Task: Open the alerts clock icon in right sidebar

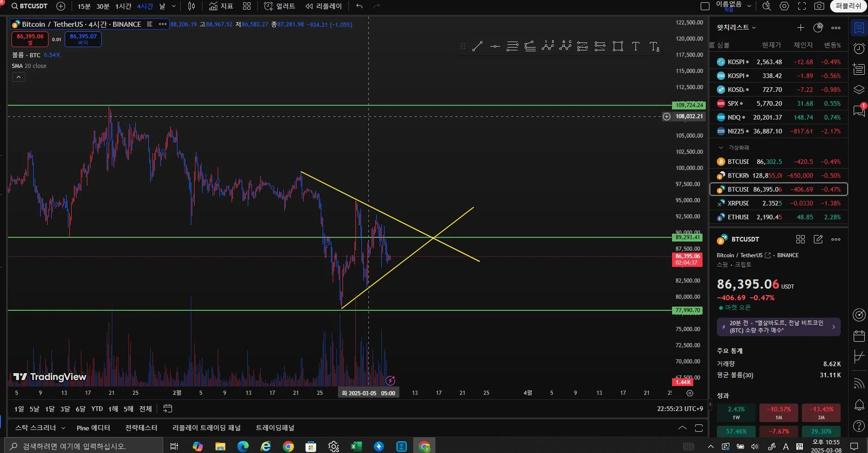Action: coord(859,48)
